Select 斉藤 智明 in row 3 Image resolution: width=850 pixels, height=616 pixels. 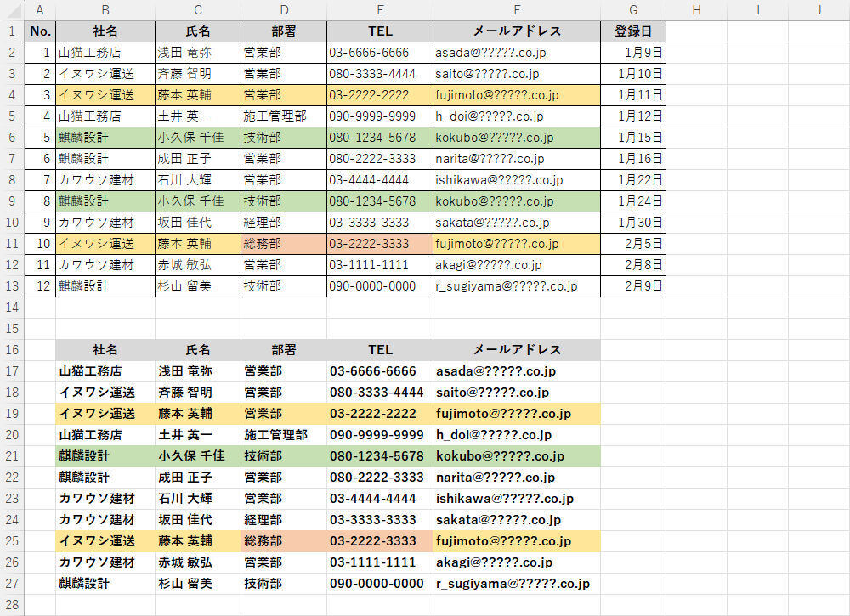(x=198, y=74)
